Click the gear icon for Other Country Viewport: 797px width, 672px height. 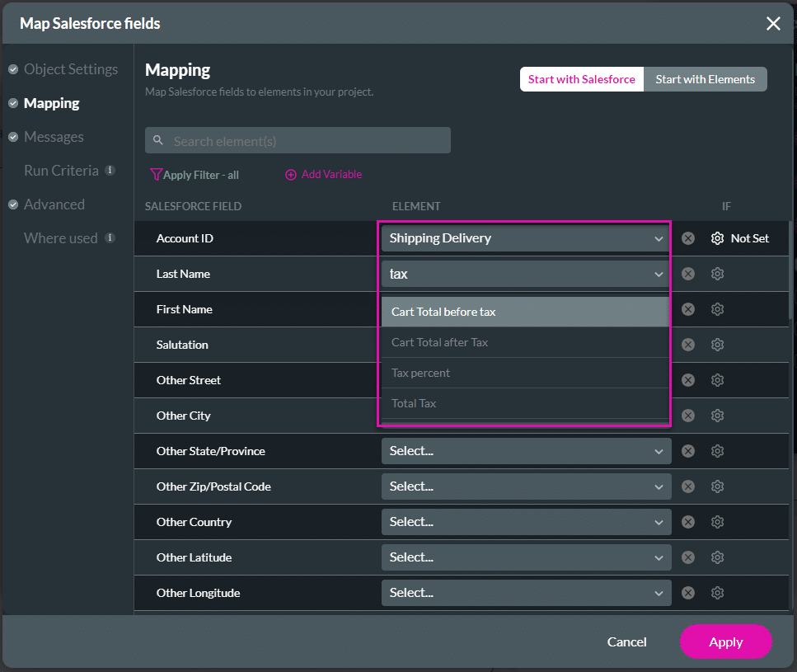tap(717, 522)
